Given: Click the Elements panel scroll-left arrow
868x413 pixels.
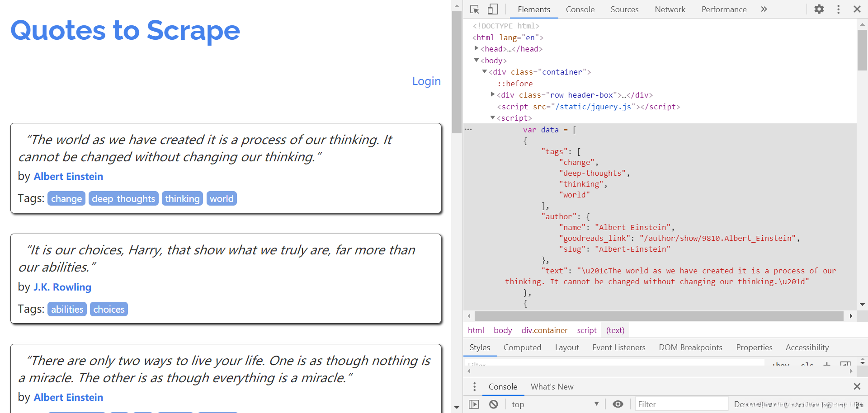Looking at the screenshot, I should click(x=469, y=316).
